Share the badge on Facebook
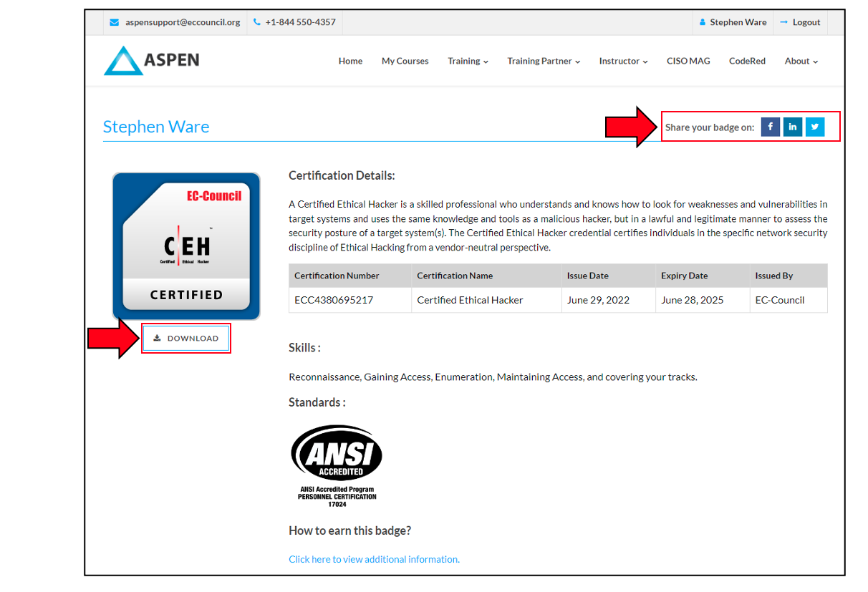The width and height of the screenshot is (868, 592). point(770,126)
